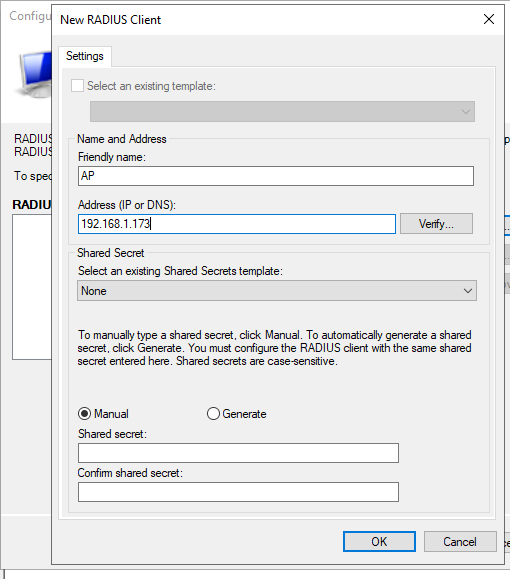Click the 'Friendly name:' label
Image resolution: width=510 pixels, height=579 pixels.
pos(112,157)
